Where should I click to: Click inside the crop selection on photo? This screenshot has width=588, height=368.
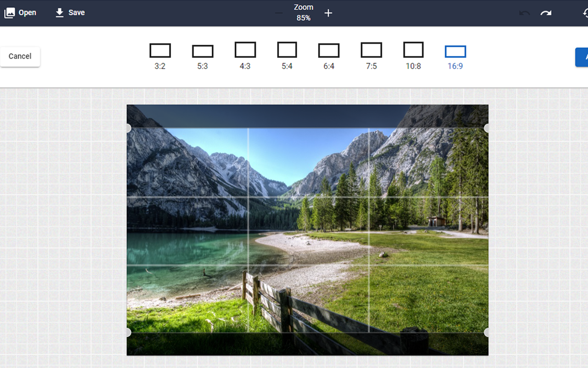(x=307, y=230)
